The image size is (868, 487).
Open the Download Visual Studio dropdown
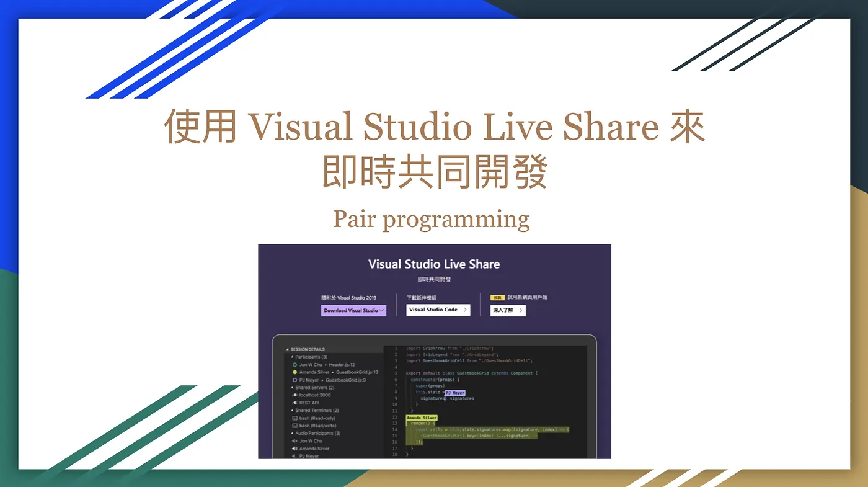tap(353, 310)
